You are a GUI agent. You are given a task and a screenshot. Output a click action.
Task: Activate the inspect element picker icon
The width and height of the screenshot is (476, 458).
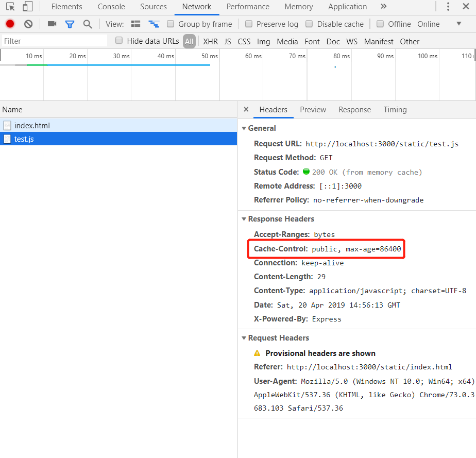10,6
